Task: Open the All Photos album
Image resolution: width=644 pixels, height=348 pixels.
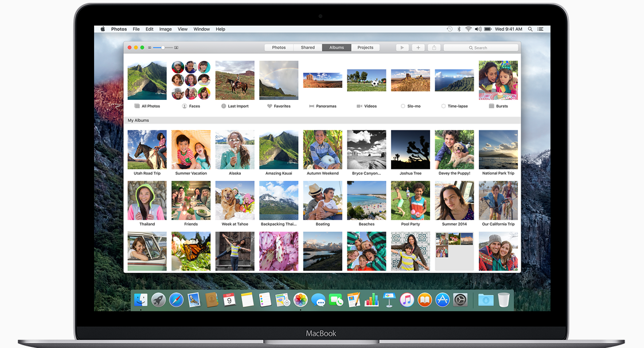Action: 147,80
